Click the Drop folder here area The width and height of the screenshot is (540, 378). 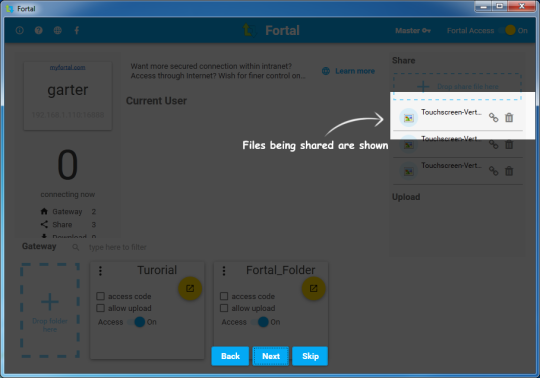click(50, 311)
